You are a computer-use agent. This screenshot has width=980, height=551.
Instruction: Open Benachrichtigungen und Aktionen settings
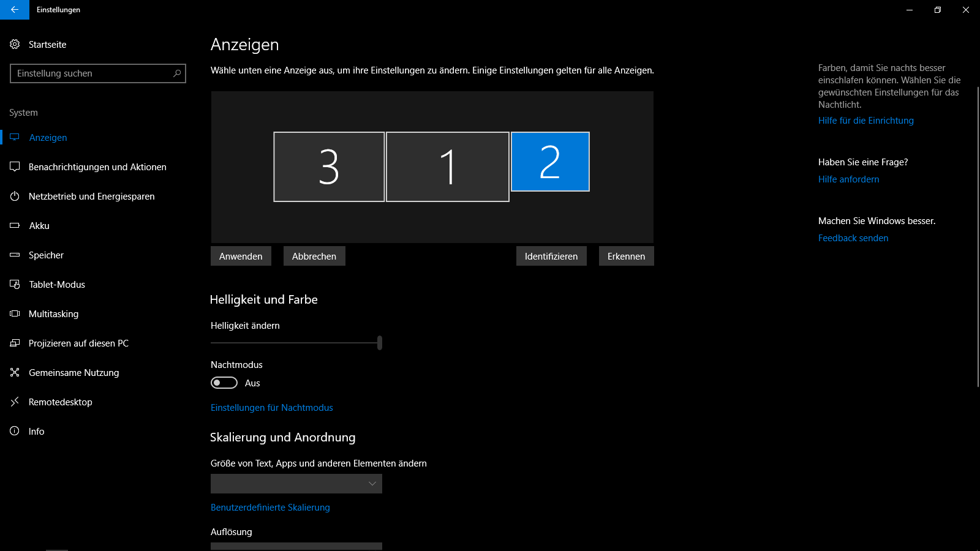[x=98, y=167]
